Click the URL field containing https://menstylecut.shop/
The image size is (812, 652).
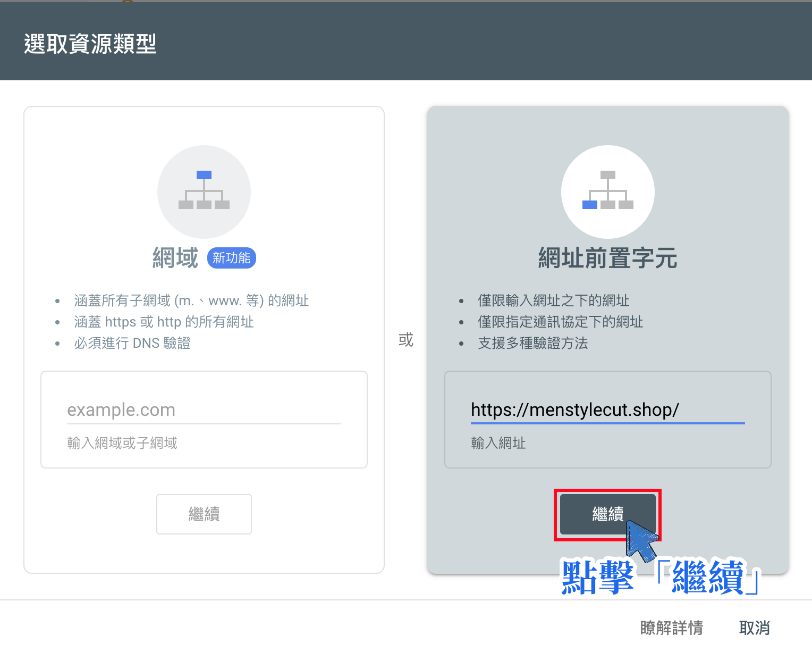click(608, 410)
